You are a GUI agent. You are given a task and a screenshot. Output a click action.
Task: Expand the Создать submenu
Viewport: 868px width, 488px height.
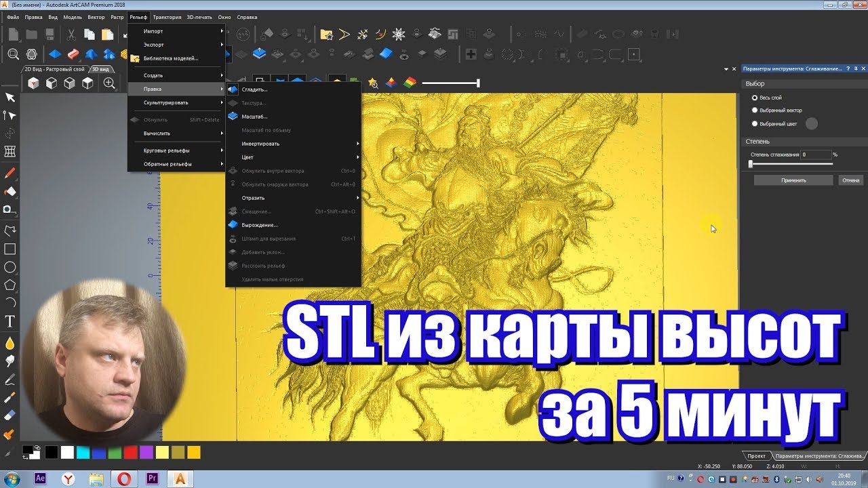[x=176, y=75]
